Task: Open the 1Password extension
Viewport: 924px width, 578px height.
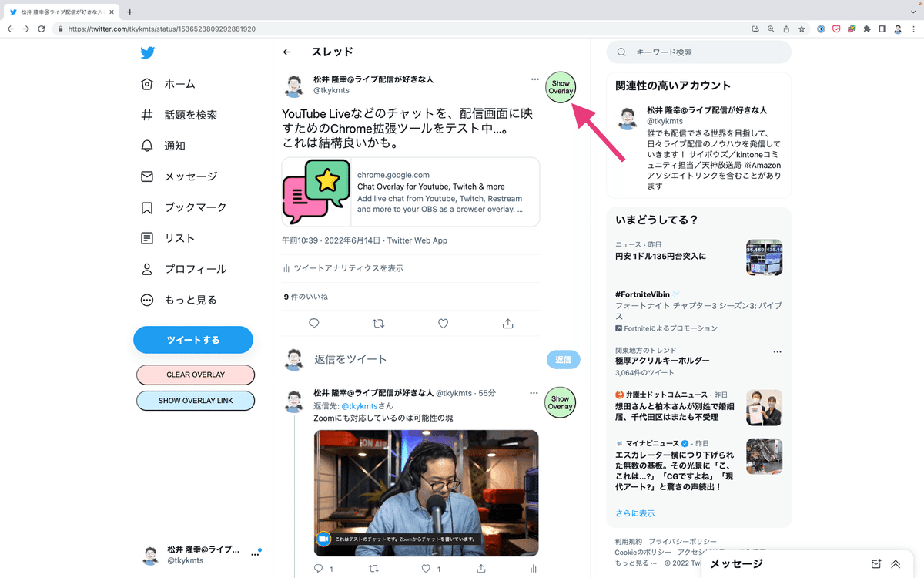Action: (822, 29)
